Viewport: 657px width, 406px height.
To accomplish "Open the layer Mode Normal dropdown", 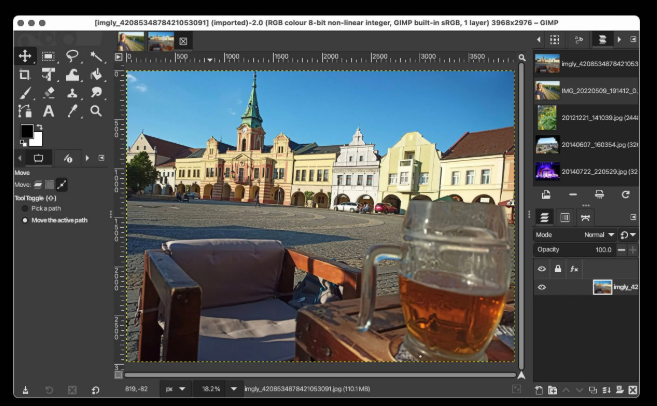I will [575, 235].
